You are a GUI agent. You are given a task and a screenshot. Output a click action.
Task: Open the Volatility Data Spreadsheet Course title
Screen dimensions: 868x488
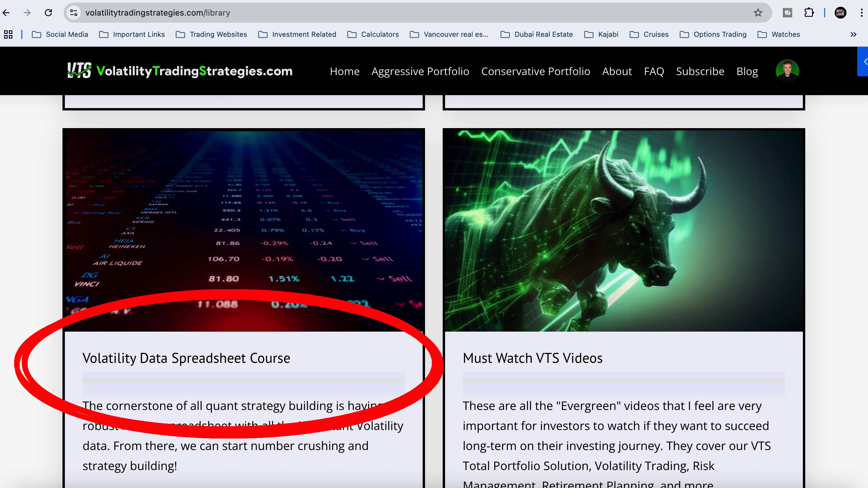point(186,358)
